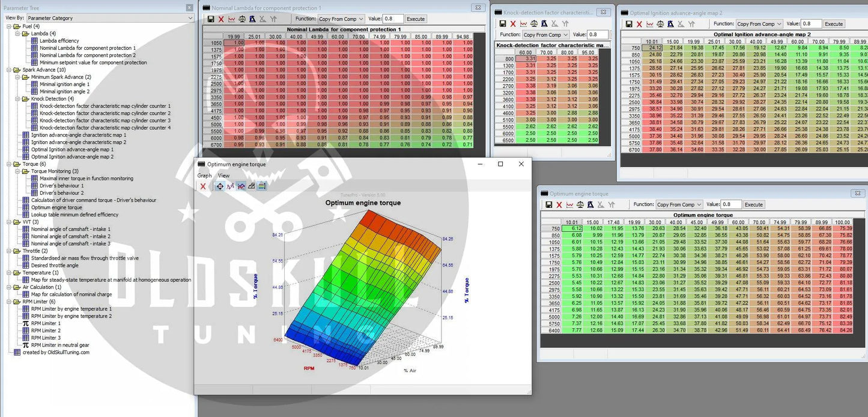This screenshot has height=417, width=868.
Task: Open the View By Parameter Category dropdown
Action: click(x=110, y=18)
